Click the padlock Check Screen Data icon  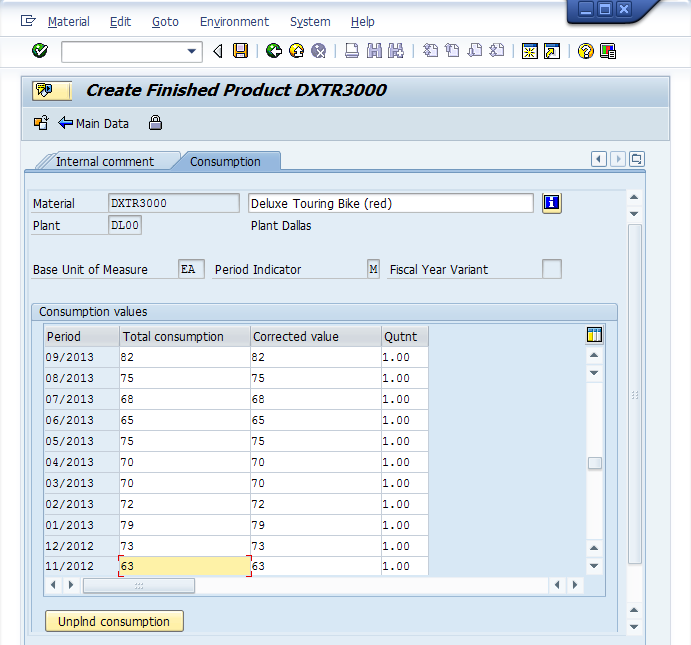(155, 123)
